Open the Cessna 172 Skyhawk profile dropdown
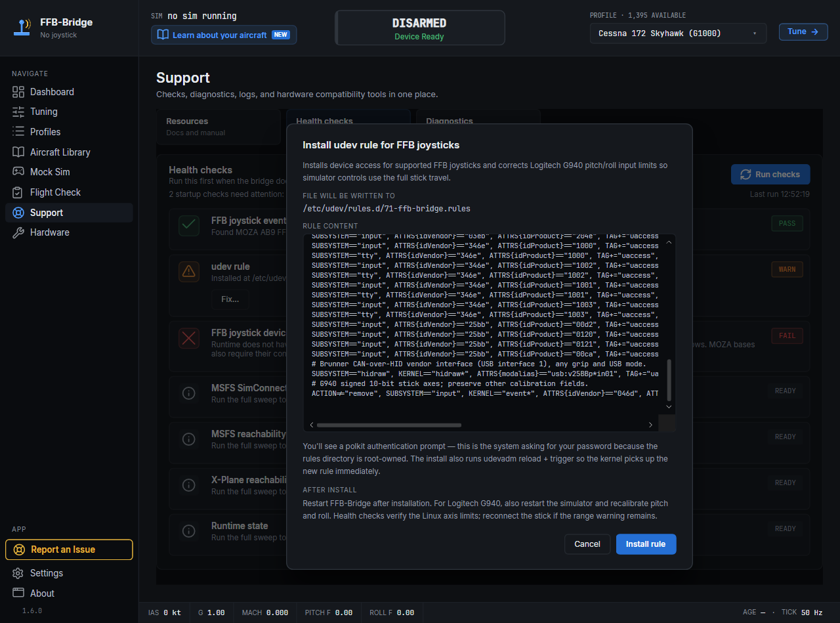This screenshot has height=623, width=840. pyautogui.click(x=678, y=33)
